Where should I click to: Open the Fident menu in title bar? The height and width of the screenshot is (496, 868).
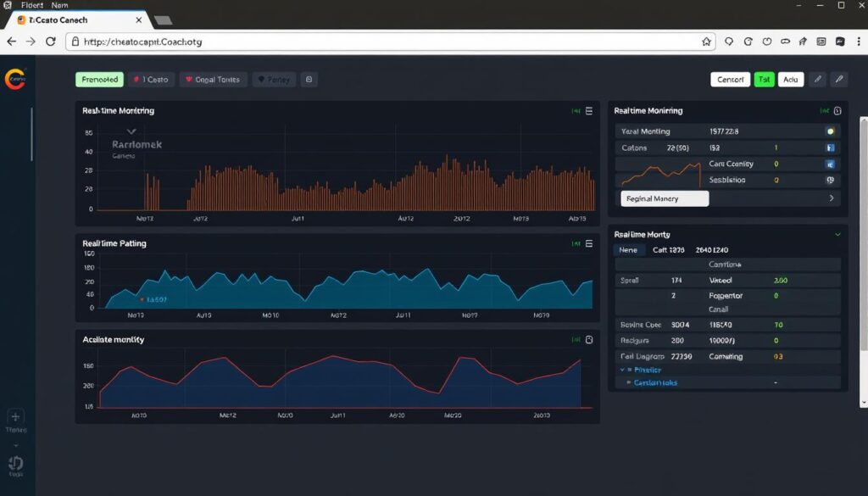coord(32,5)
